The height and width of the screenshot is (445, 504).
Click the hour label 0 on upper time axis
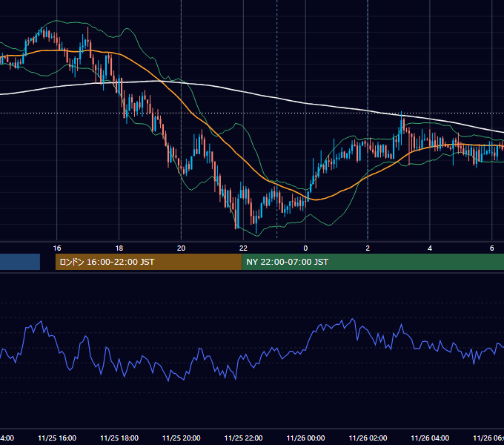[x=305, y=248]
